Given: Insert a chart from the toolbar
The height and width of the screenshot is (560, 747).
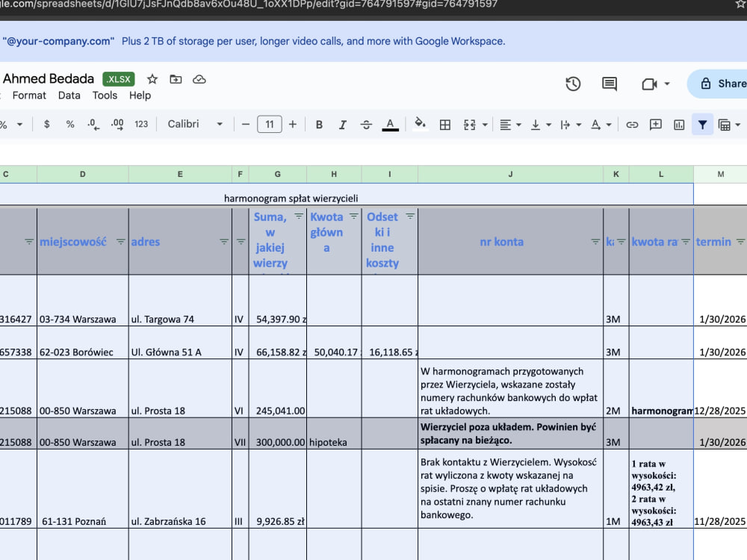Looking at the screenshot, I should [679, 125].
